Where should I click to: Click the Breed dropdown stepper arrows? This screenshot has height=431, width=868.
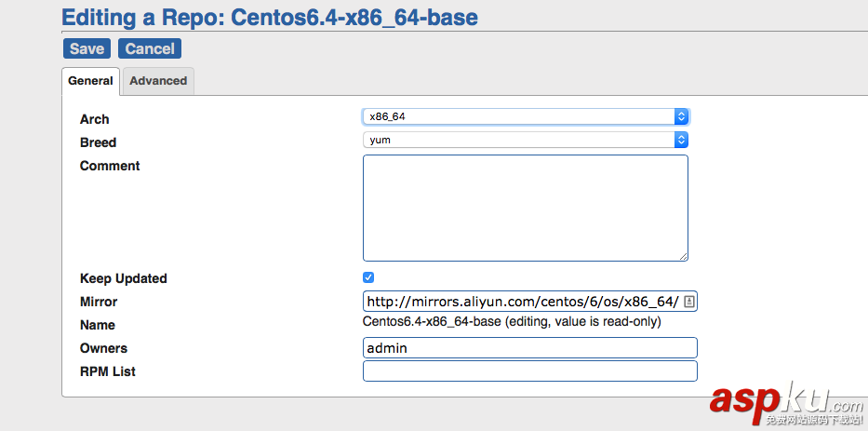[x=681, y=140]
